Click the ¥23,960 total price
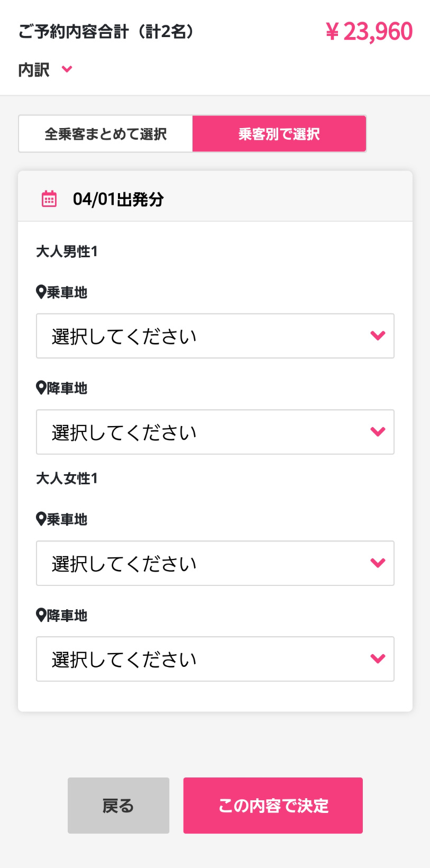 369,32
